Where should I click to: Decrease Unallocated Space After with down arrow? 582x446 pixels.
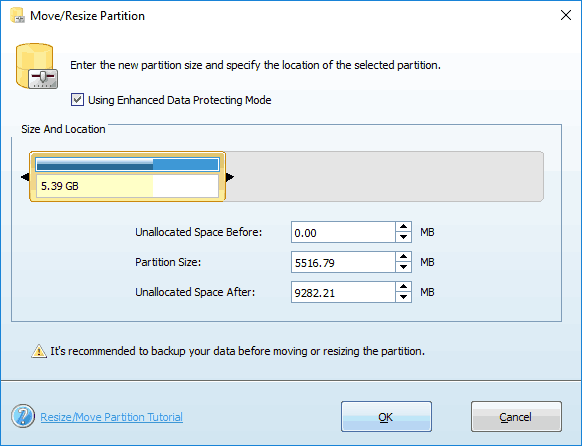tap(403, 297)
